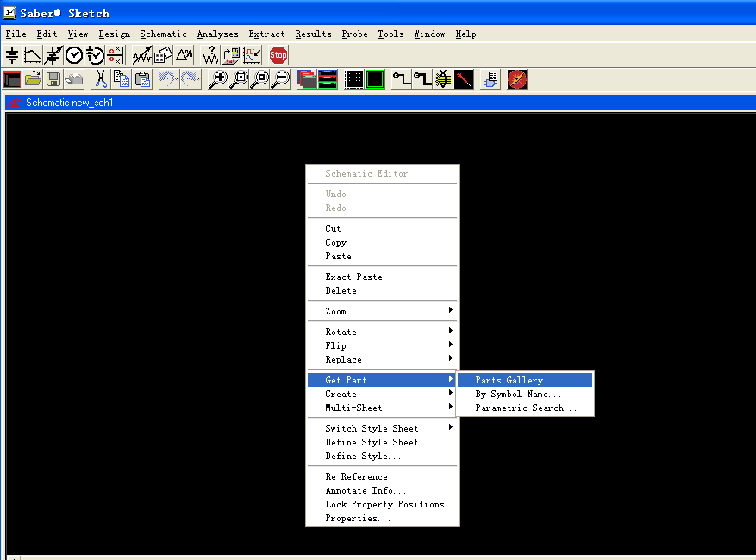756x560 pixels.
Task: Open the Results menu
Action: point(314,34)
